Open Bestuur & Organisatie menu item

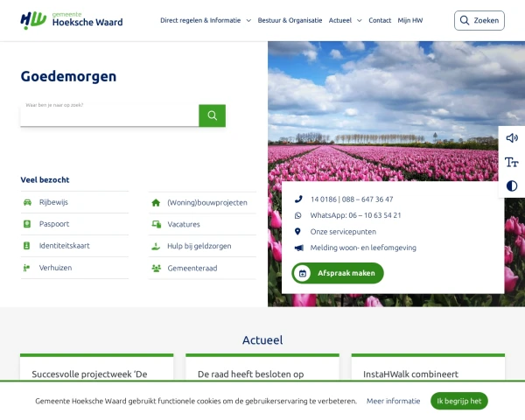click(290, 20)
